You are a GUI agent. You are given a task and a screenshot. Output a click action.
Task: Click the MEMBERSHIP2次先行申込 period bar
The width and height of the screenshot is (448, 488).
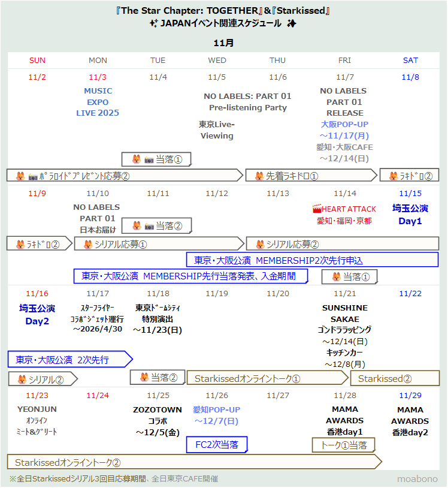(x=311, y=260)
